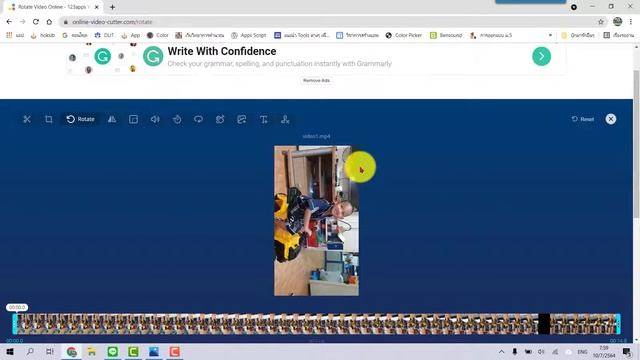The width and height of the screenshot is (640, 360).
Task: Close the video editor with X button
Action: 611,119
